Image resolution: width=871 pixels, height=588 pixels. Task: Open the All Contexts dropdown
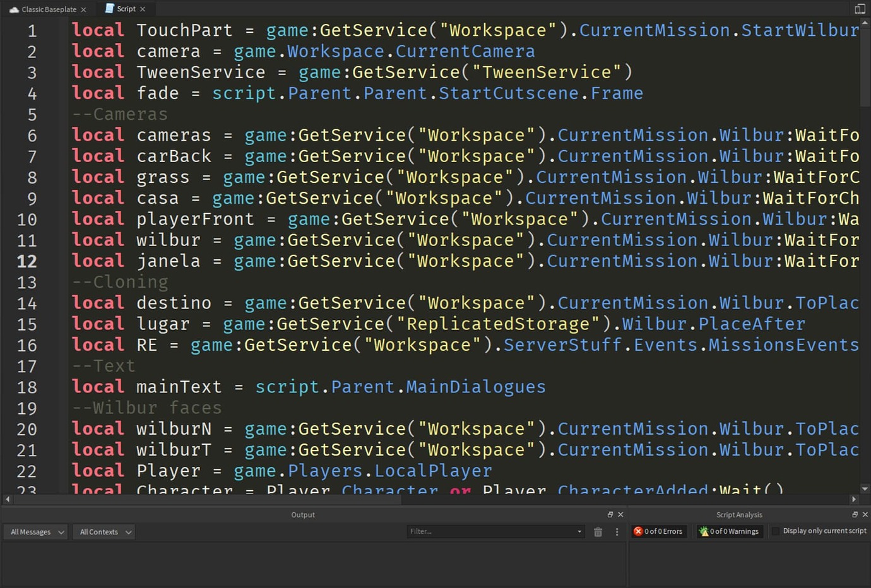coord(103,532)
